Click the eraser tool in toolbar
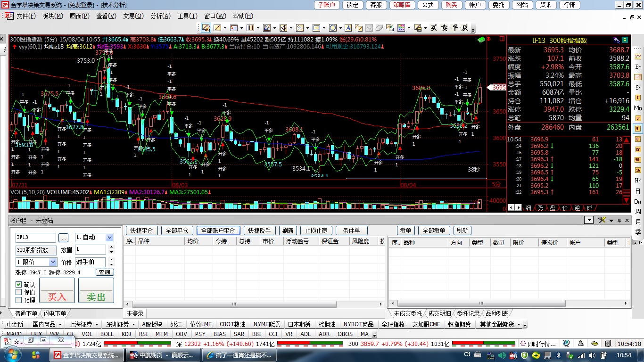The image size is (644, 362). point(379,28)
